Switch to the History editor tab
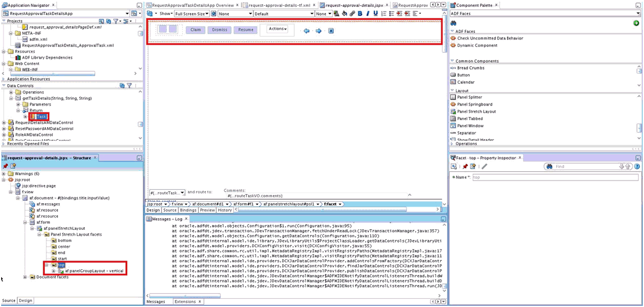This screenshot has width=644, height=307. pyautogui.click(x=225, y=210)
